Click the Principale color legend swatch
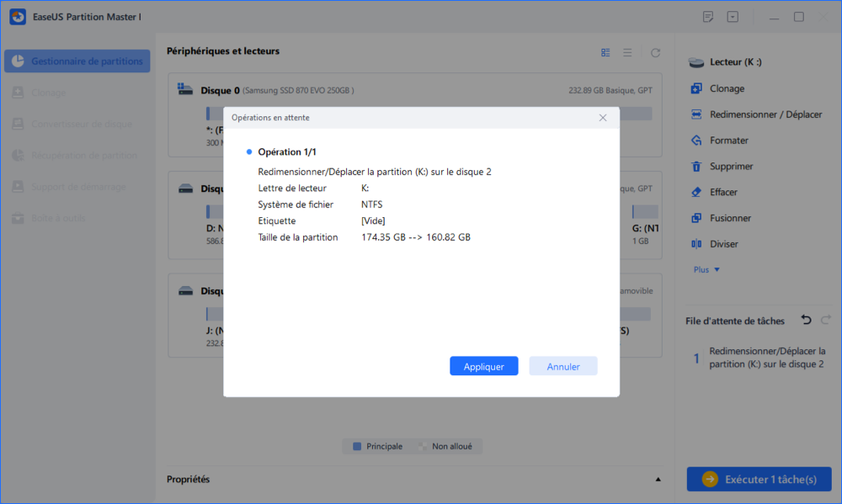Viewport: 842px width, 504px height. [x=357, y=446]
